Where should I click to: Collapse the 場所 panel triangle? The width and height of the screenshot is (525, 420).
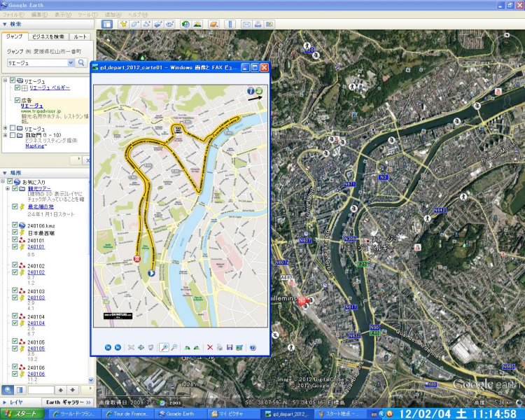[x=5, y=173]
